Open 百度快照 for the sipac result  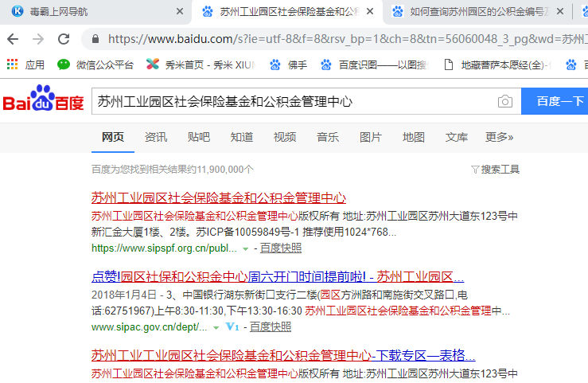pyautogui.click(x=271, y=327)
